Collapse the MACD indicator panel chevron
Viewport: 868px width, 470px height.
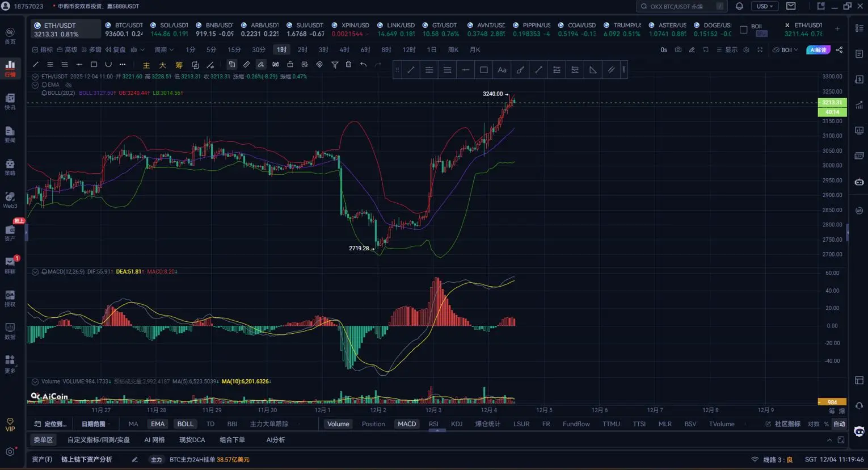[35, 272]
